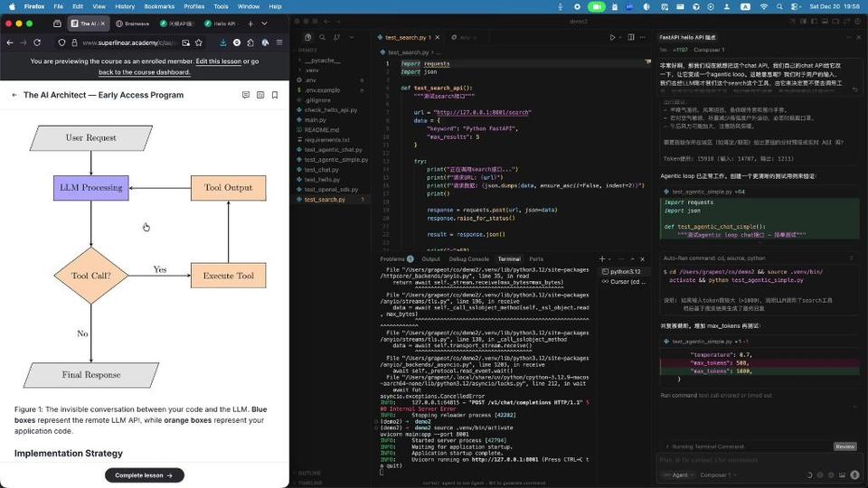Create a new terminal with plus icon
868x488 pixels.
pyautogui.click(x=602, y=259)
